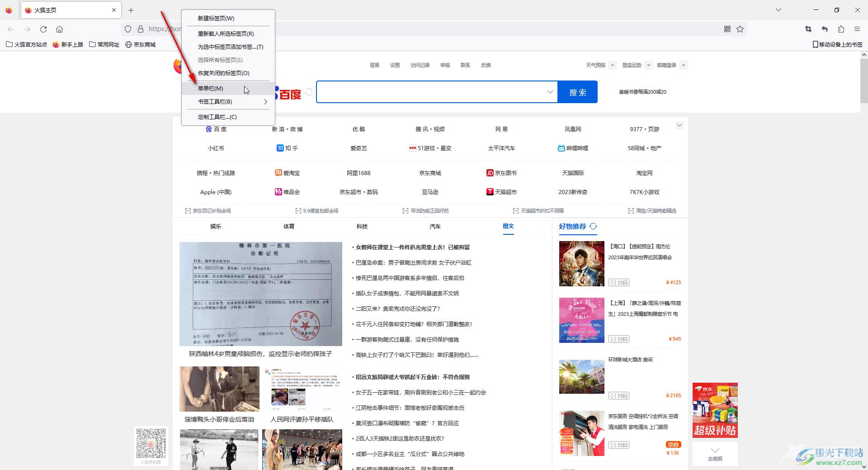Open 知乎 site link
868x470 pixels.
click(287, 148)
